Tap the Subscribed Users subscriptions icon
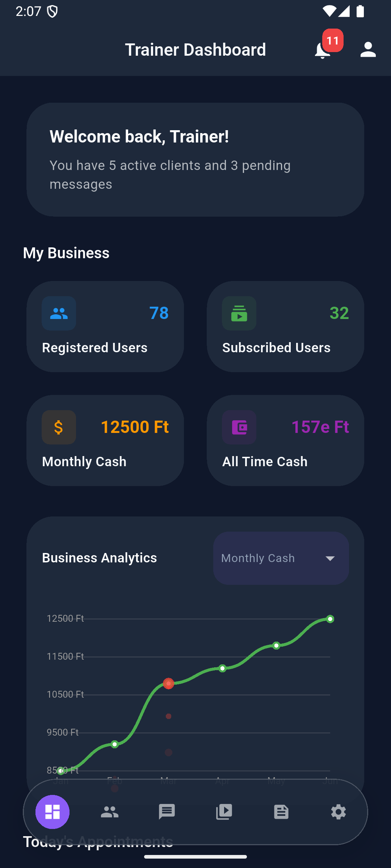This screenshot has height=868, width=391. point(239,313)
